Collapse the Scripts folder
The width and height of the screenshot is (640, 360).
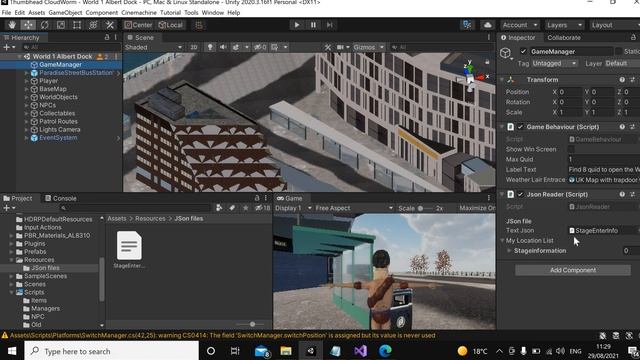(11, 292)
